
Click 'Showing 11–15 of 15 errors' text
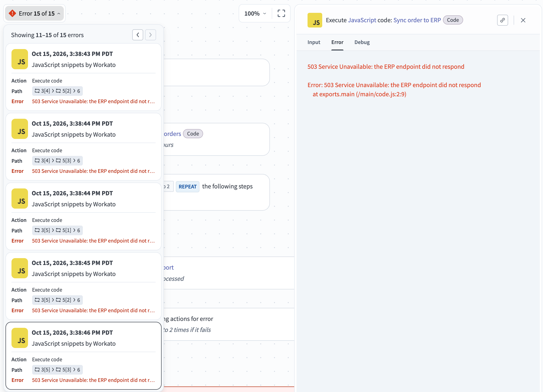(48, 35)
